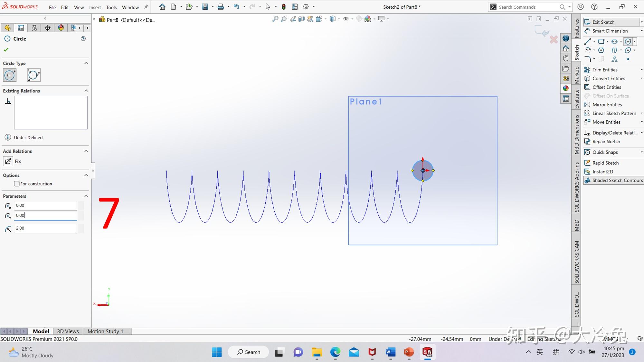Click the Search Commands box

[x=530, y=7]
